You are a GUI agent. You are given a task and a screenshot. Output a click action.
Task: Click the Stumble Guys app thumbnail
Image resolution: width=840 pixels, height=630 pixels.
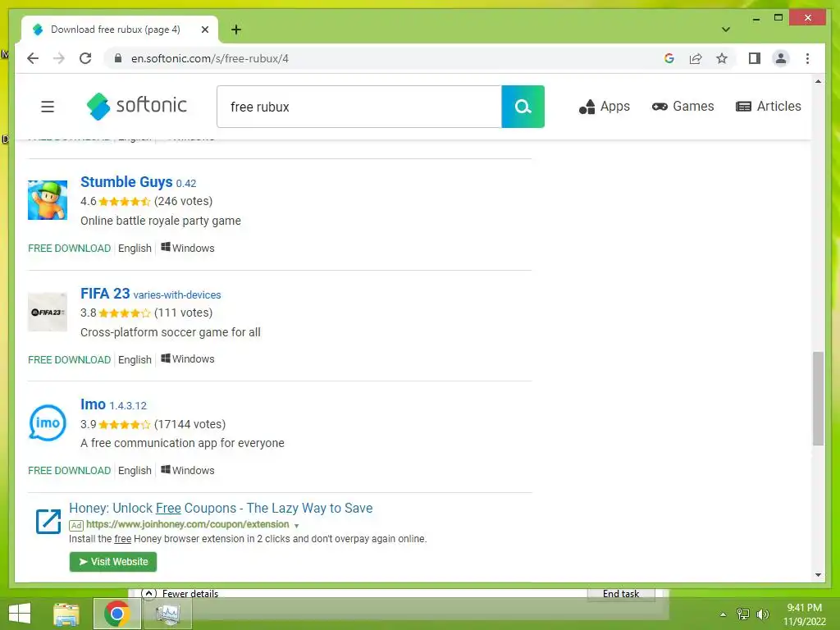coord(48,200)
